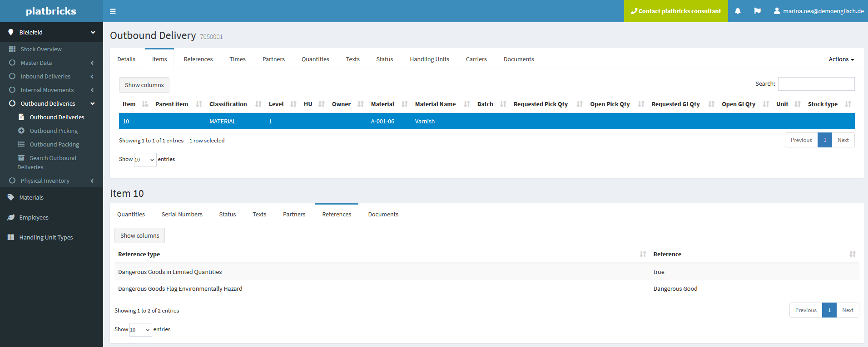Expand the Bielefeld location dropdown

click(93, 32)
